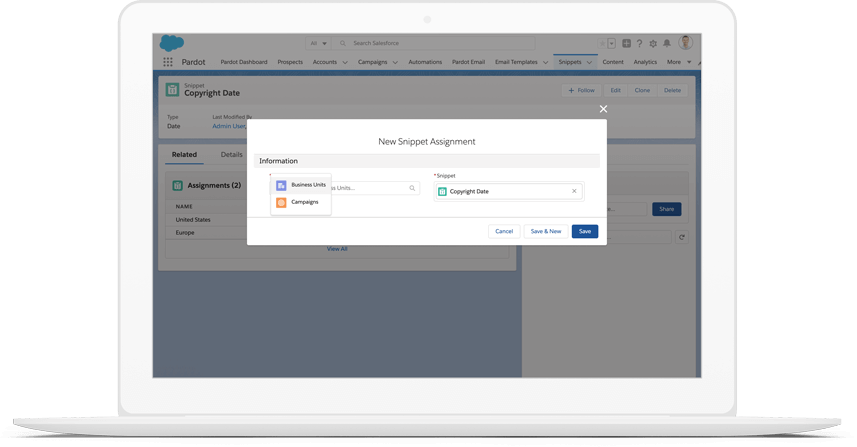Screen dimensions: 857x447
Task: Expand the Snippets tab dropdown chevron
Action: tap(589, 62)
